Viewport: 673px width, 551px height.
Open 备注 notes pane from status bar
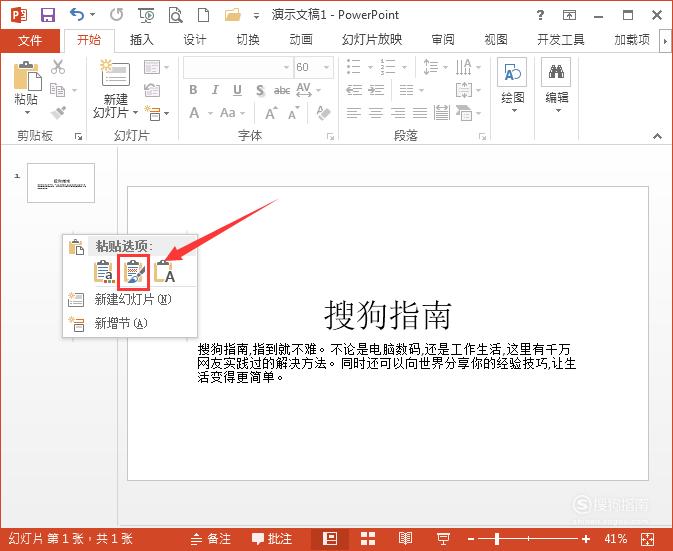212,539
